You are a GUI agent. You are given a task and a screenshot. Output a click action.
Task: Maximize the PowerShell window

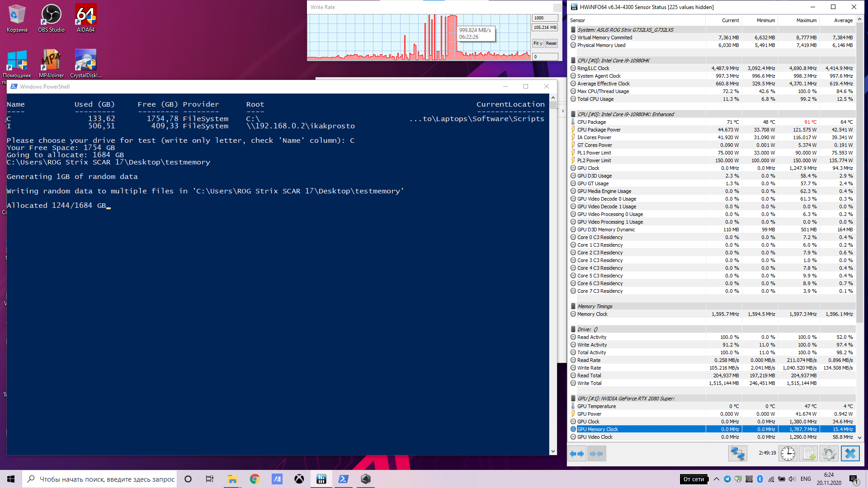[526, 86]
